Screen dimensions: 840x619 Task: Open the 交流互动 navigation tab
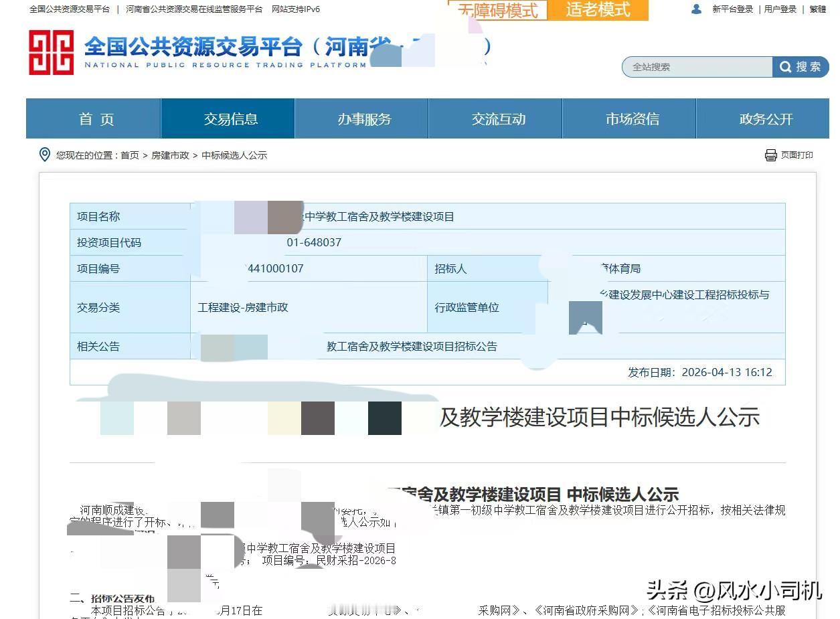click(495, 118)
